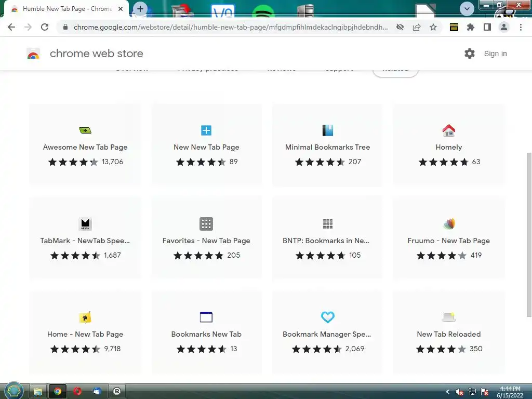
Task: Open network tray icon
Action: click(472, 392)
